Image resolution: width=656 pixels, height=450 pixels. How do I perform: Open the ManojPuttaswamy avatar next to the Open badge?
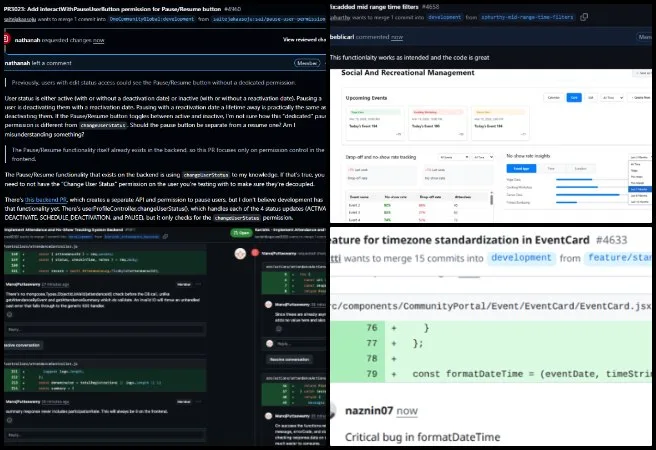(240, 253)
